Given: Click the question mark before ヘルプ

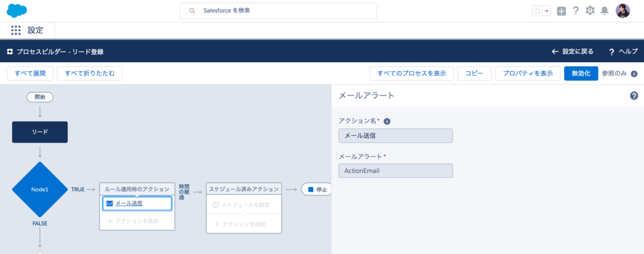Looking at the screenshot, I should [611, 52].
